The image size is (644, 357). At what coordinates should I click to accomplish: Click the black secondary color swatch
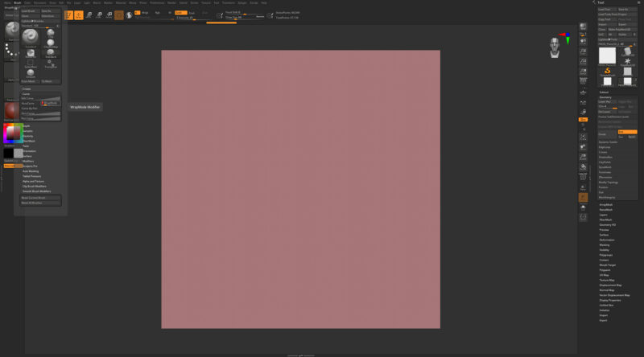click(8, 153)
